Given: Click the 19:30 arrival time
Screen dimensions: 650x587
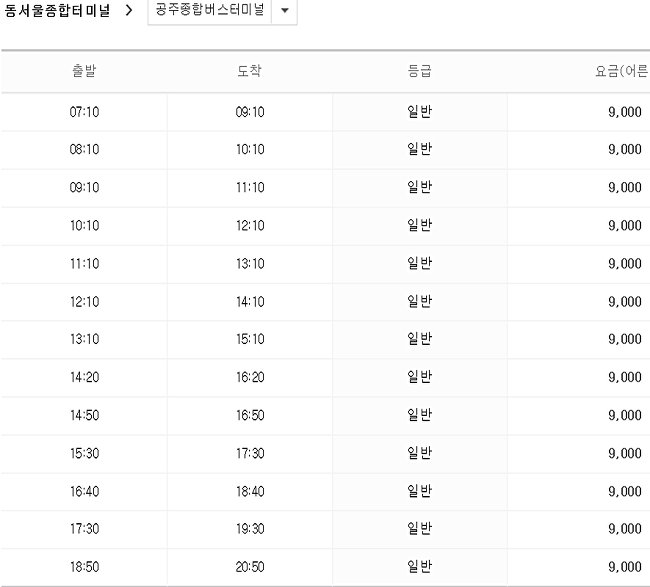Looking at the screenshot, I should pyautogui.click(x=250, y=529).
